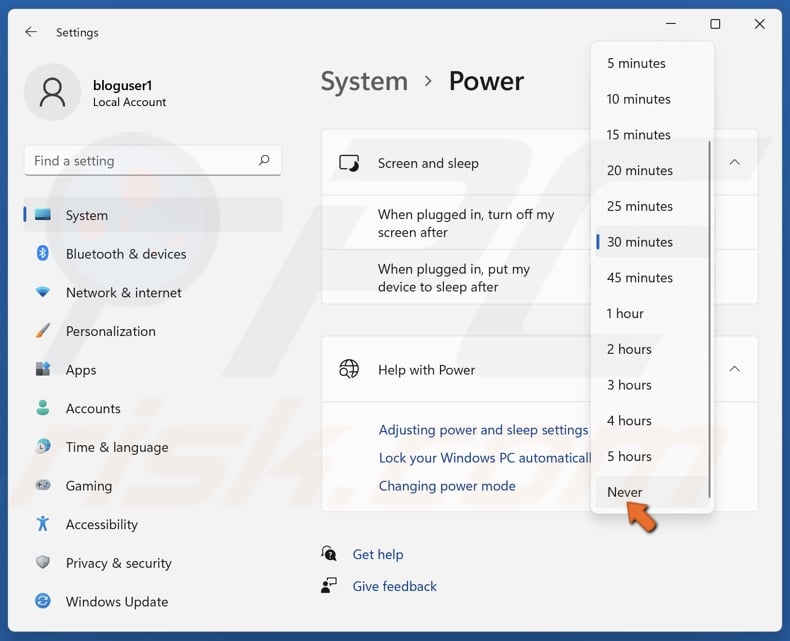Viewport: 790px width, 641px height.
Task: Click the search magnifier icon
Action: [x=264, y=160]
